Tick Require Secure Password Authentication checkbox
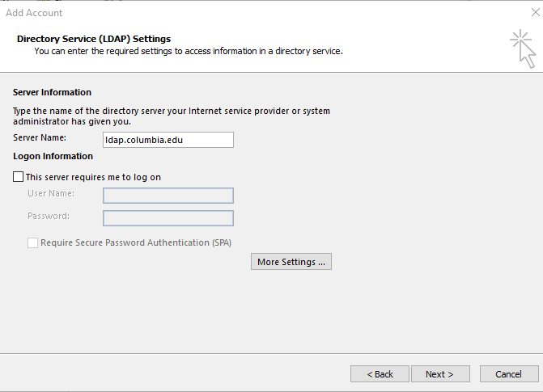Viewport: 543px width, 392px height. pyautogui.click(x=32, y=242)
